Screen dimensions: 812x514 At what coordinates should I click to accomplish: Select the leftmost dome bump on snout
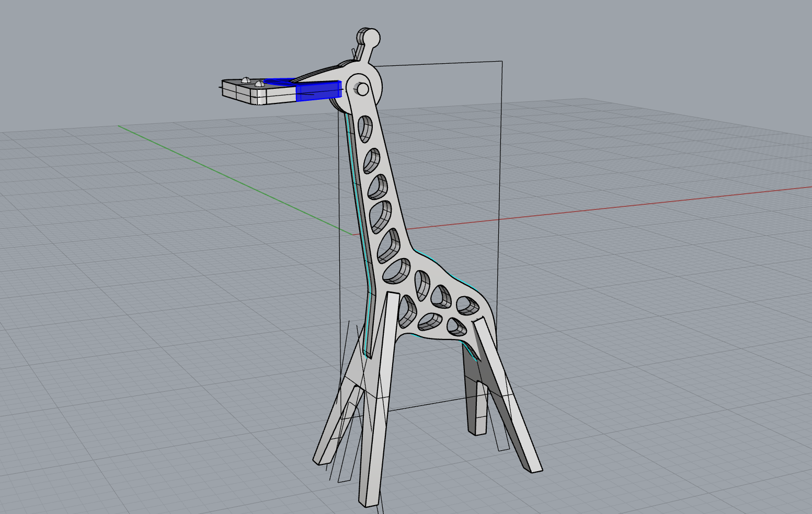pos(245,79)
